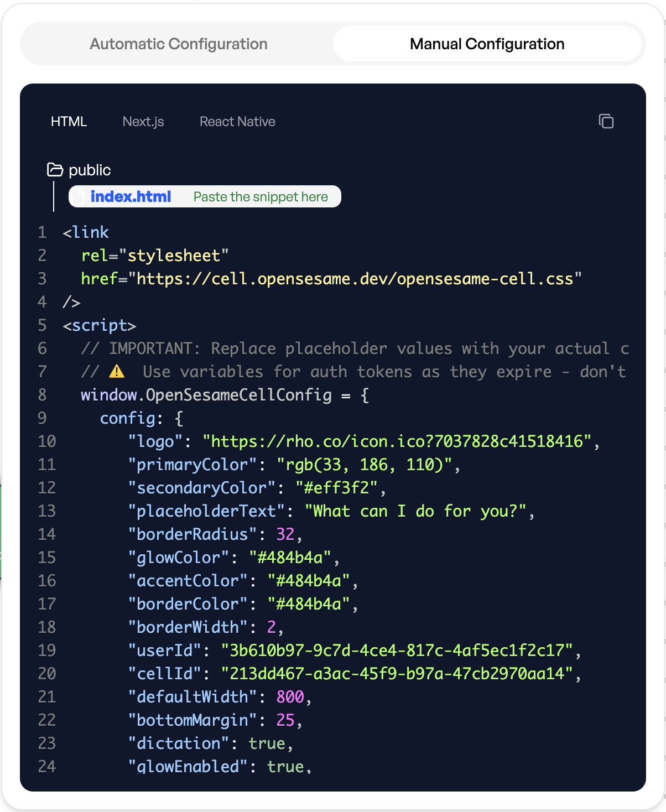Click the warning triangle on line 7
The image size is (666, 812).
click(x=116, y=371)
